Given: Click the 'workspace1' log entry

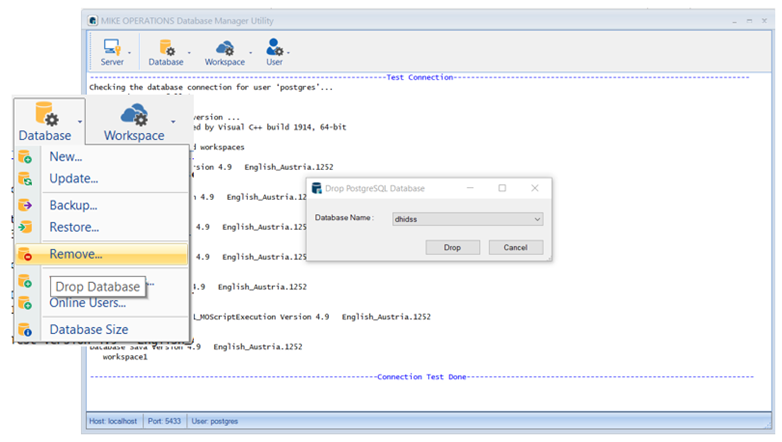Looking at the screenshot, I should [x=125, y=357].
